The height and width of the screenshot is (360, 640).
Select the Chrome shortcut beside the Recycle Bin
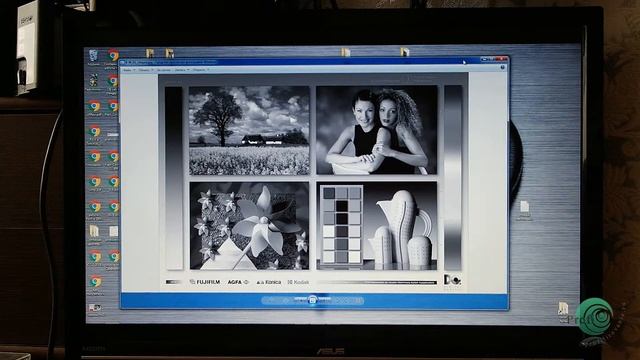pyautogui.click(x=112, y=57)
